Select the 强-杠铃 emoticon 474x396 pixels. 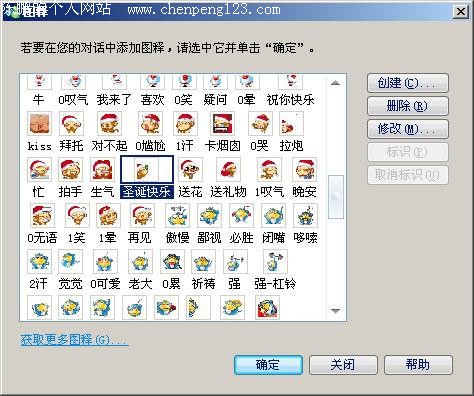tap(275, 261)
